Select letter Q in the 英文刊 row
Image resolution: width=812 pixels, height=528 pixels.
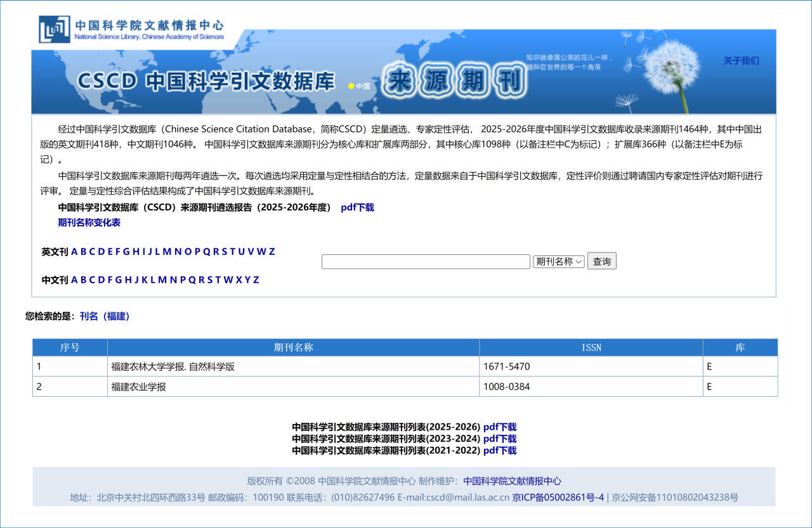pos(207,252)
